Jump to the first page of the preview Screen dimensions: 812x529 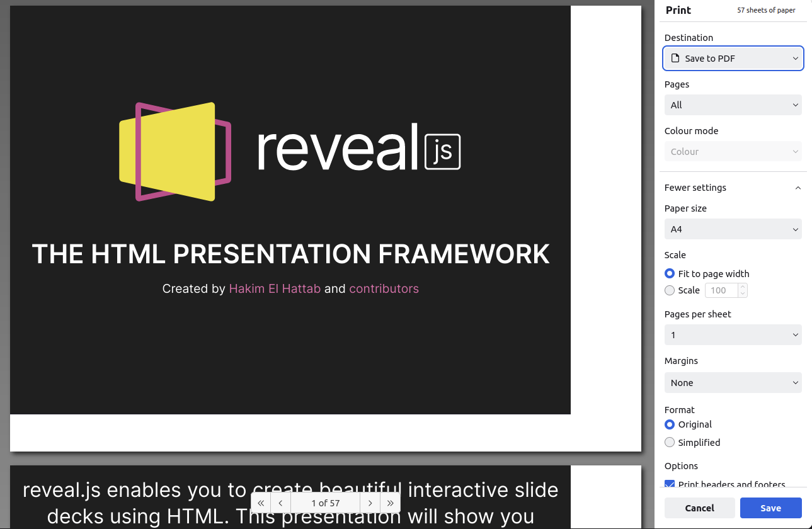click(260, 503)
